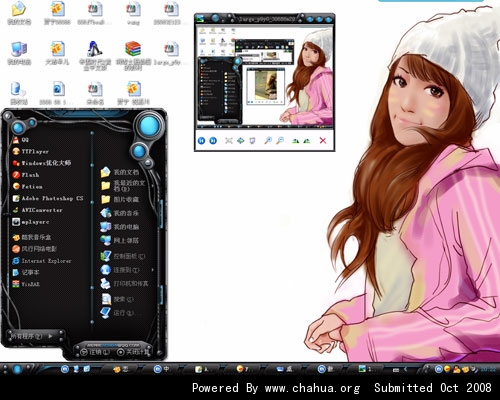500x400 pixels.
Task: Rotate image counterclockwise in picture viewer
Action: (307, 141)
